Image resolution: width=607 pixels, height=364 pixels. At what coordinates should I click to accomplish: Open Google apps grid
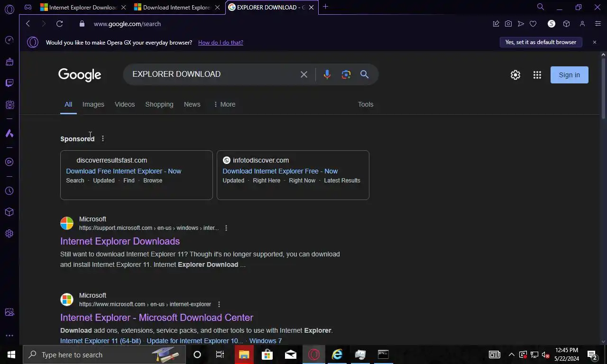pos(537,75)
